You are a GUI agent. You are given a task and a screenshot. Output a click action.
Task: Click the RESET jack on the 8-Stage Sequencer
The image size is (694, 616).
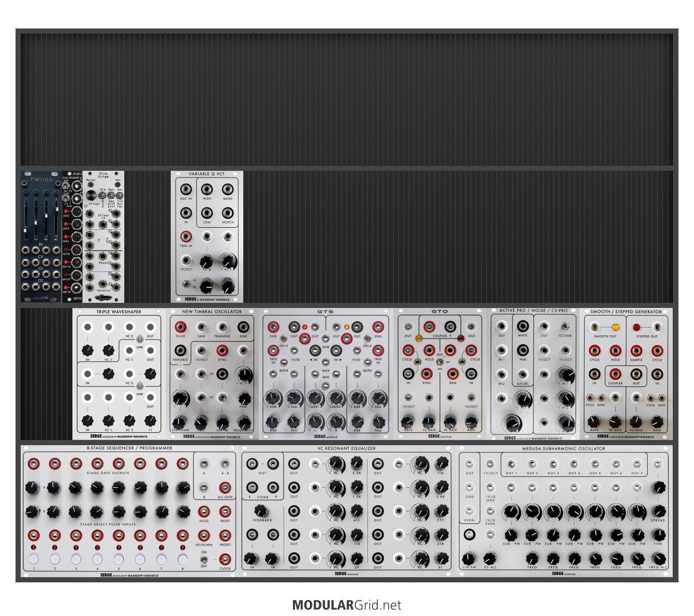225,511
